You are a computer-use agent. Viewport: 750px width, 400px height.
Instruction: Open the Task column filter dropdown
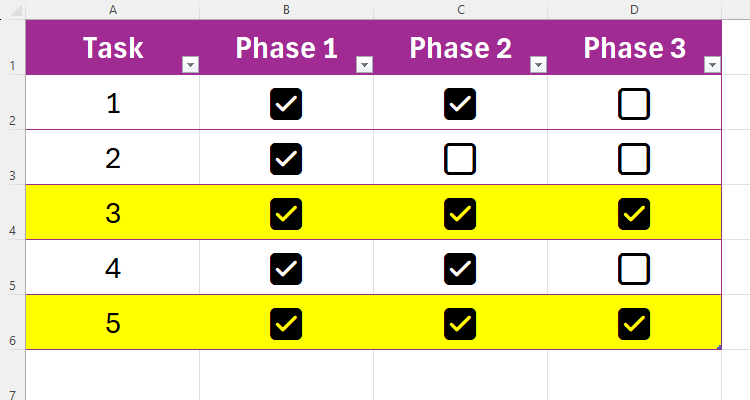point(190,65)
